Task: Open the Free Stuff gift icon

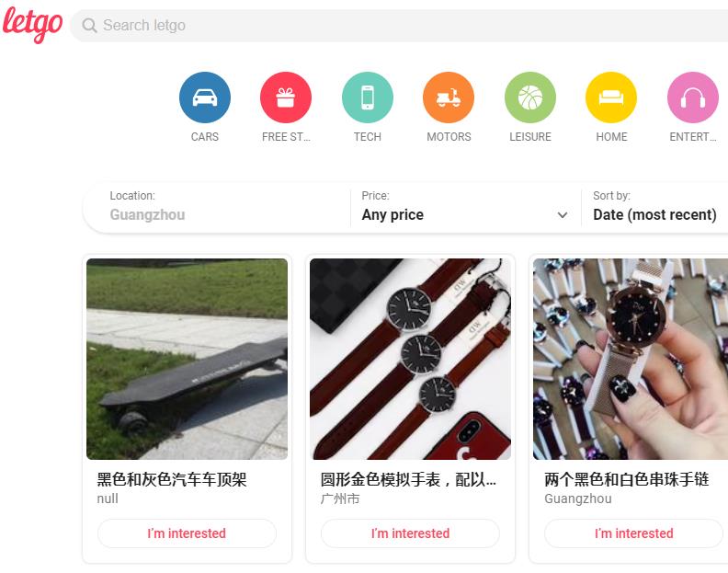Action: [x=286, y=97]
